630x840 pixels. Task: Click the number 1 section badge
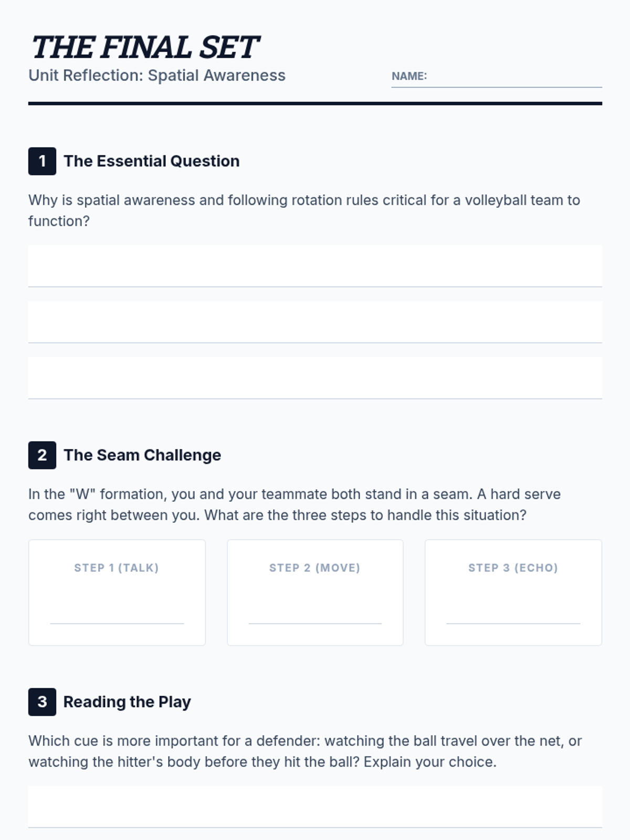[42, 161]
